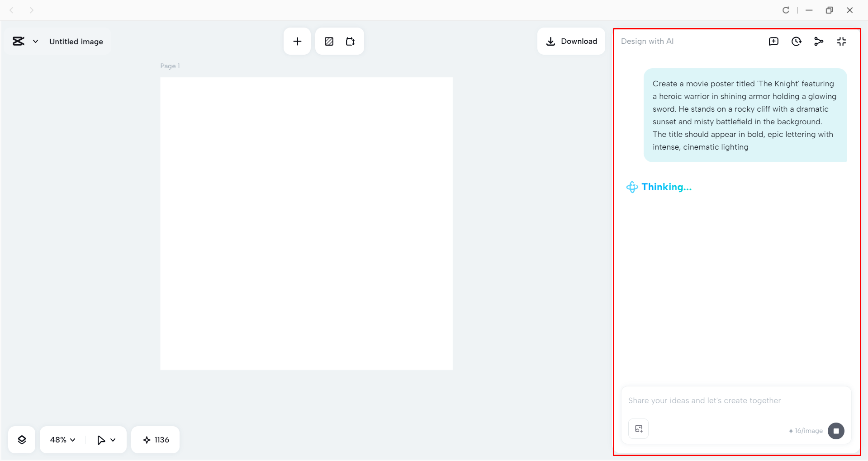Image resolution: width=868 pixels, height=461 pixels.
Task: Stop the AI generation
Action: pyautogui.click(x=836, y=431)
